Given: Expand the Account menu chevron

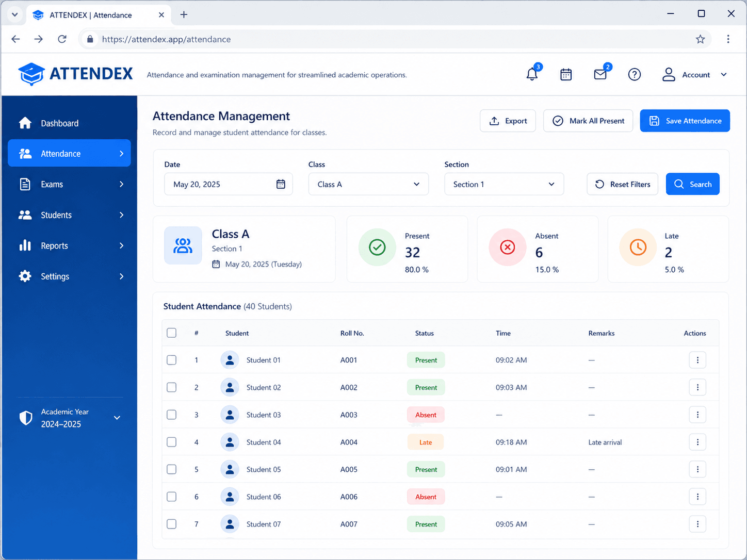Looking at the screenshot, I should [724, 75].
